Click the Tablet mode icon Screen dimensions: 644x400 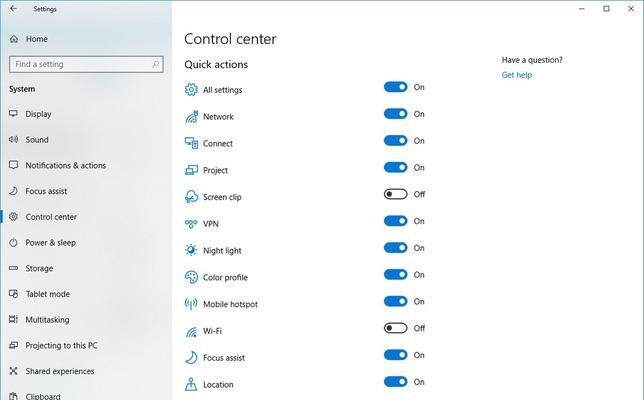pyautogui.click(x=14, y=294)
